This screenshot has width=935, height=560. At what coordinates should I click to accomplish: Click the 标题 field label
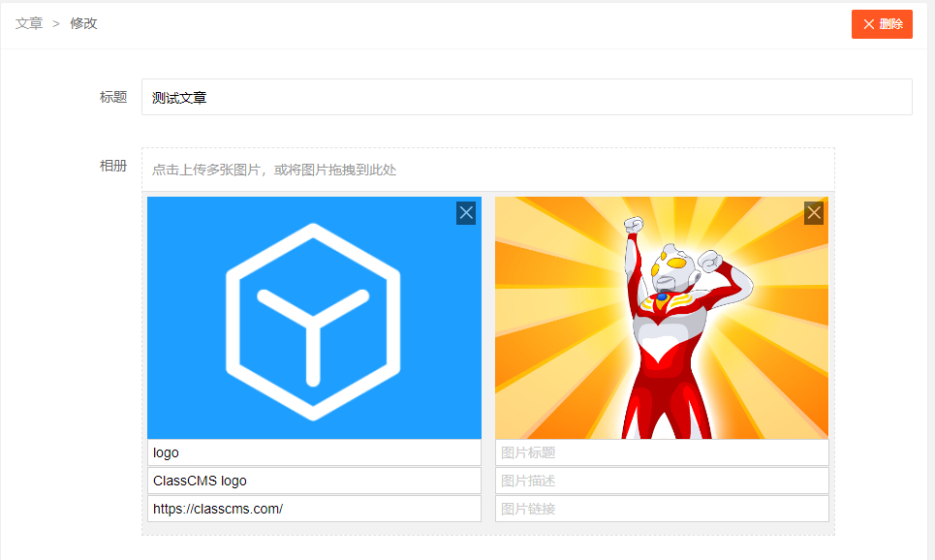[x=113, y=97]
